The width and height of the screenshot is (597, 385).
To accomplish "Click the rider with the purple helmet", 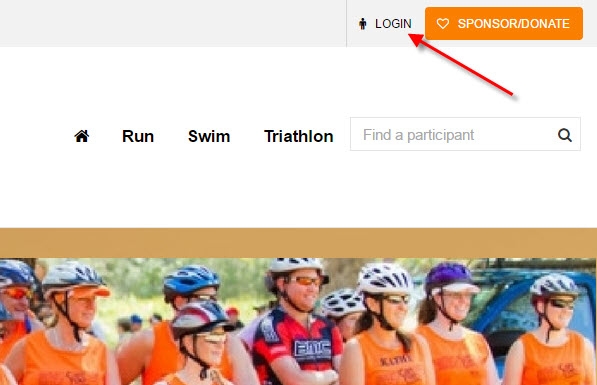I will pyautogui.click(x=453, y=324).
